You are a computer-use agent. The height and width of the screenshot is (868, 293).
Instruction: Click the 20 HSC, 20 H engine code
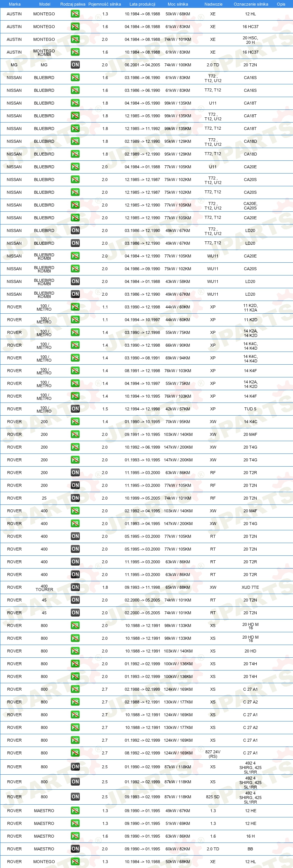tap(250, 40)
